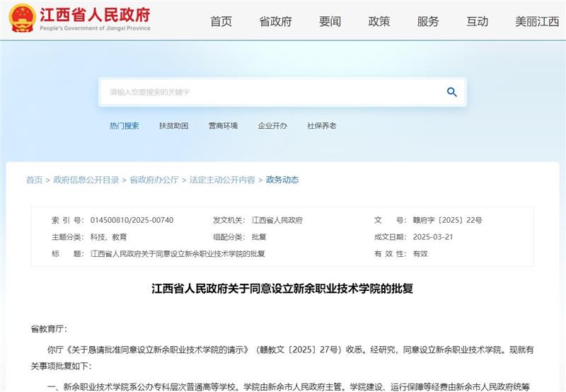566x392 pixels.
Task: Click the 扶贫助困 hot search link
Action: pyautogui.click(x=173, y=126)
